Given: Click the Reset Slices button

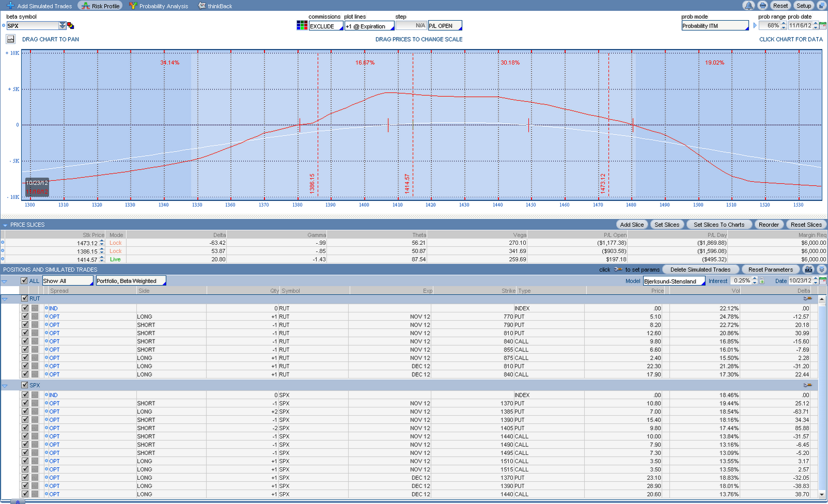Looking at the screenshot, I should click(806, 225).
